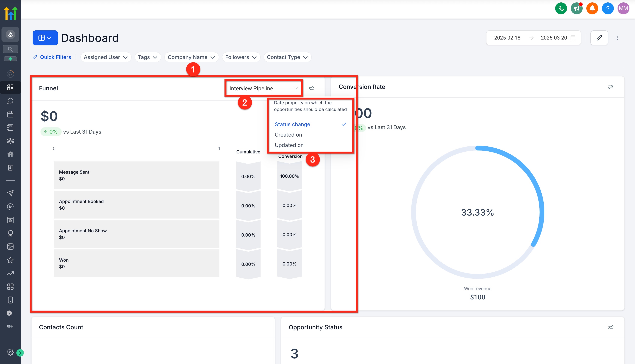Open the sidebar settings gear icon
This screenshot has height=364, width=635.
point(10,352)
